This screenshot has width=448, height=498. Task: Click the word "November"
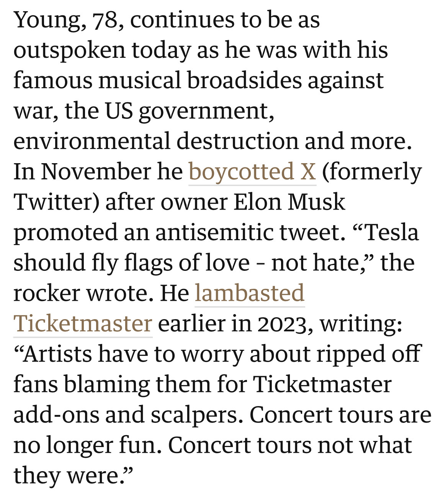96,172
